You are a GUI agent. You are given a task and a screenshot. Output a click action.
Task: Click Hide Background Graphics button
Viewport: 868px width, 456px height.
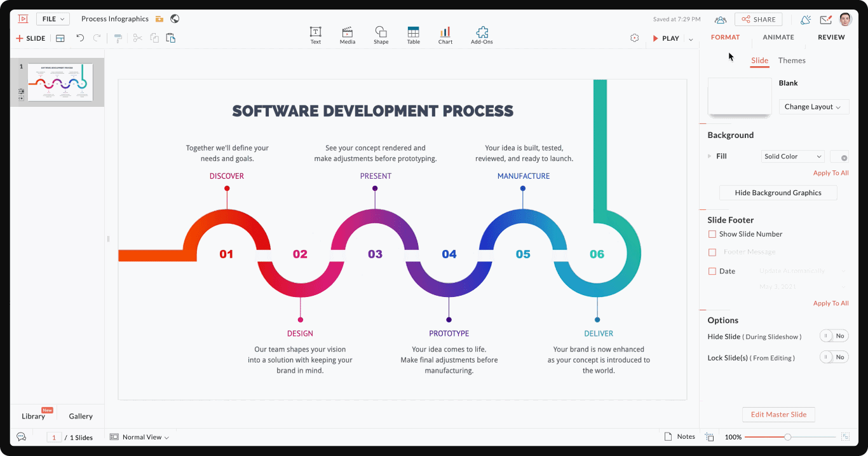[778, 193]
